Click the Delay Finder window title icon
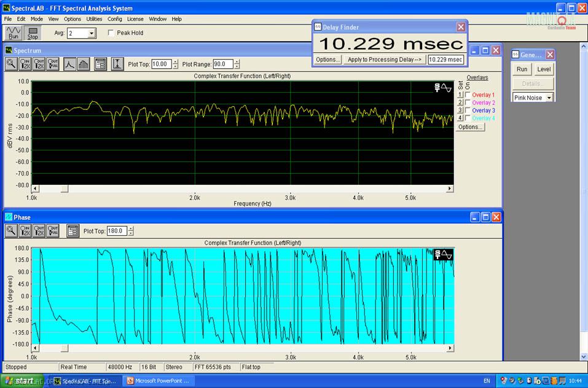Screen dimensions: 588x388 click(318, 27)
